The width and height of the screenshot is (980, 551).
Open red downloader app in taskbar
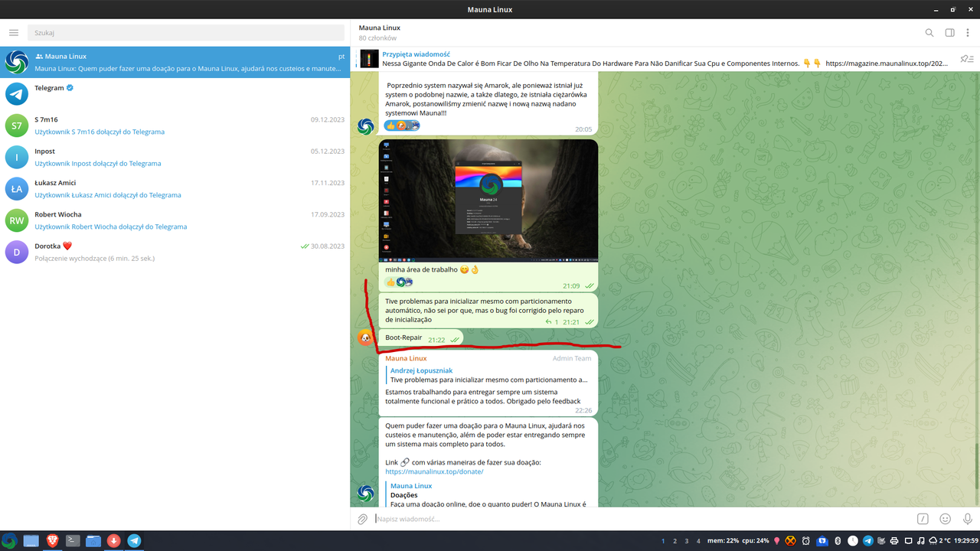tap(113, 541)
